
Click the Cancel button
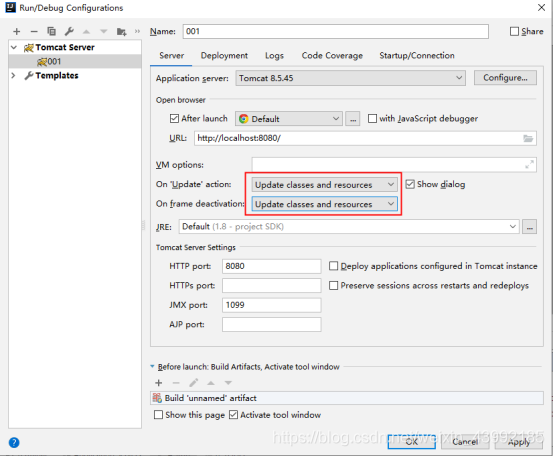[465, 442]
